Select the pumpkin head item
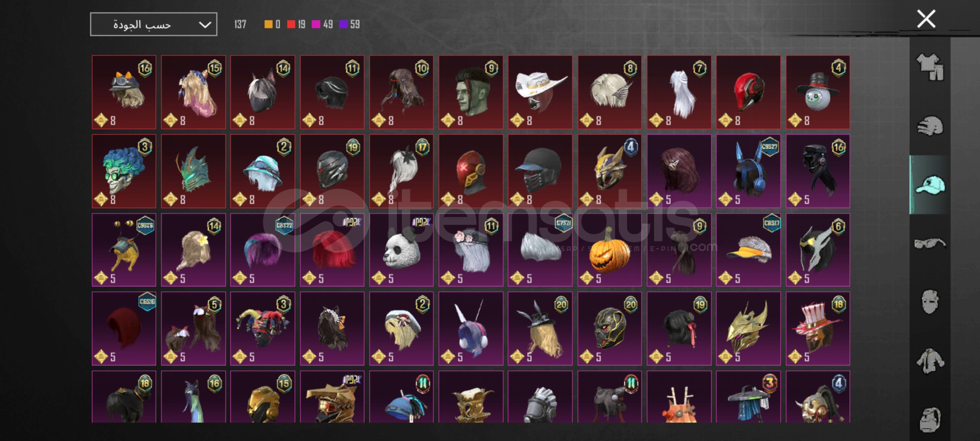 click(609, 250)
